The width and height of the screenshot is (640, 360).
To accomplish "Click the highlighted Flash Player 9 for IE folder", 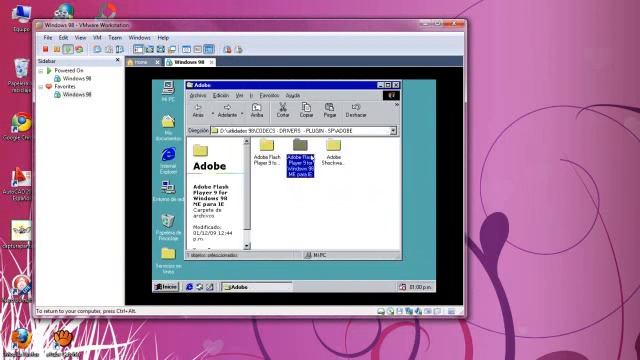I will point(300,158).
